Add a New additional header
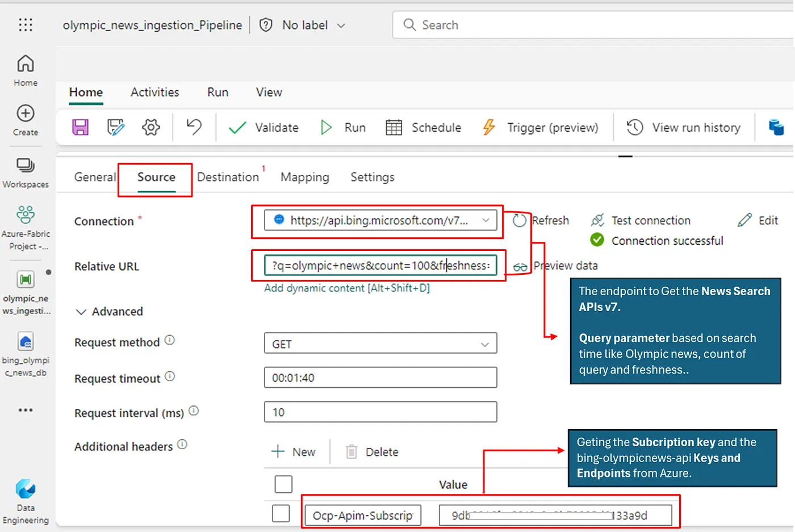This screenshot has height=532, width=795. (x=293, y=452)
